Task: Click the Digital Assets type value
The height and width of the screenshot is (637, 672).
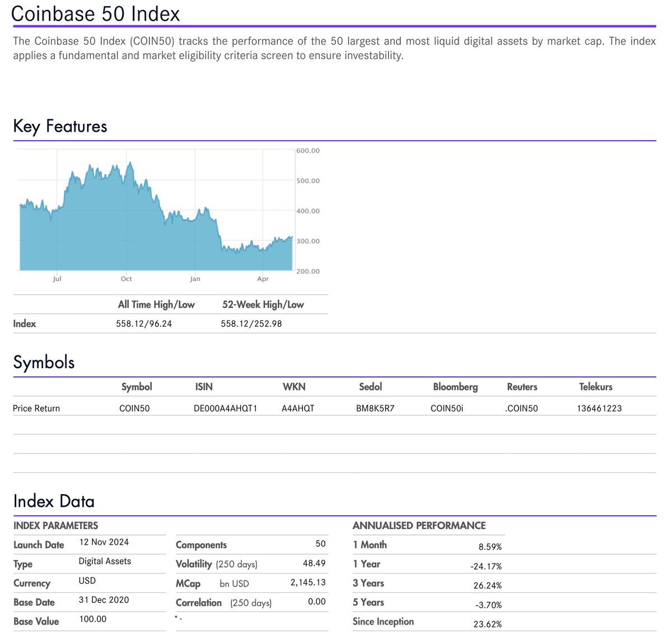Action: pos(105,561)
